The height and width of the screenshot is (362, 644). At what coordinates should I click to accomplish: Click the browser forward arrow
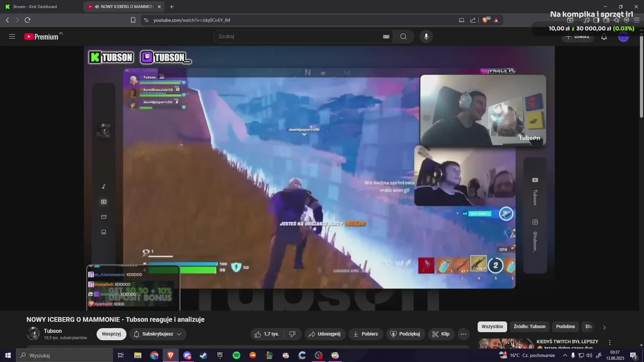(17, 20)
